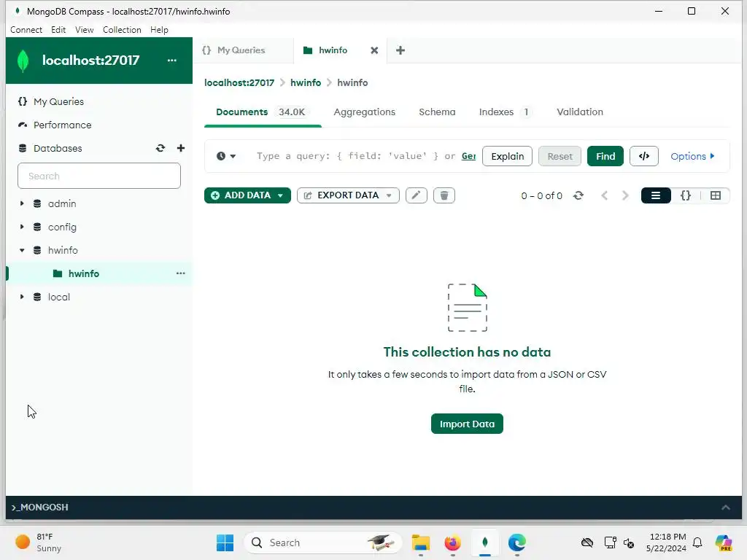Create a new database with plus icon
Image resolution: width=747 pixels, height=560 pixels.
tap(181, 148)
